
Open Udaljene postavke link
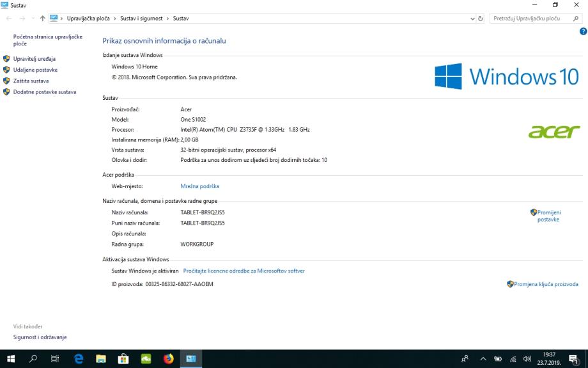[35, 70]
